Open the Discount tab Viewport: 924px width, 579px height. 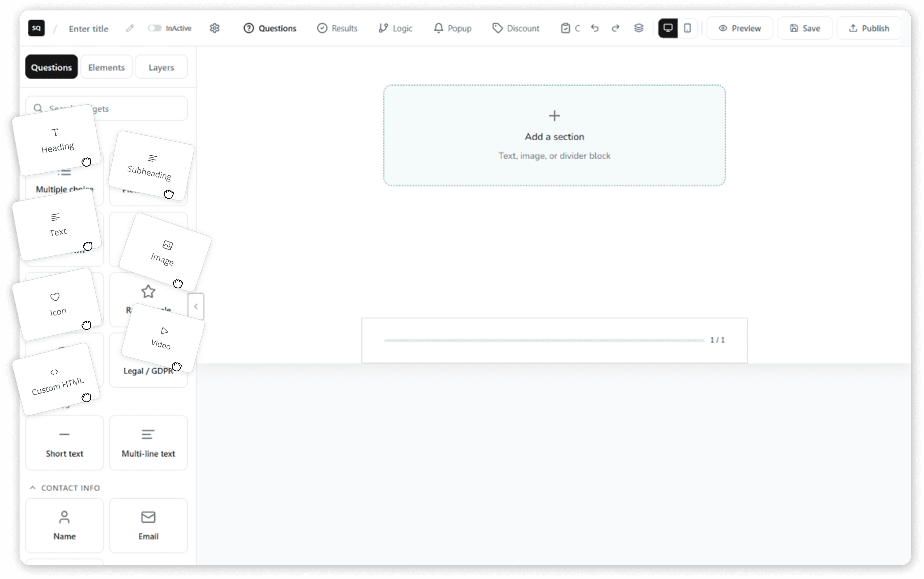(x=516, y=28)
